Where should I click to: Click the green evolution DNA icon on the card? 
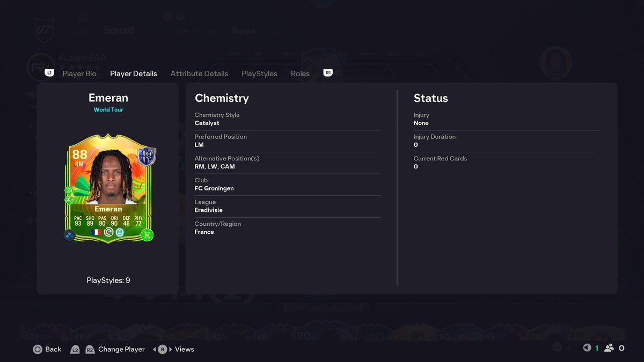tap(147, 235)
